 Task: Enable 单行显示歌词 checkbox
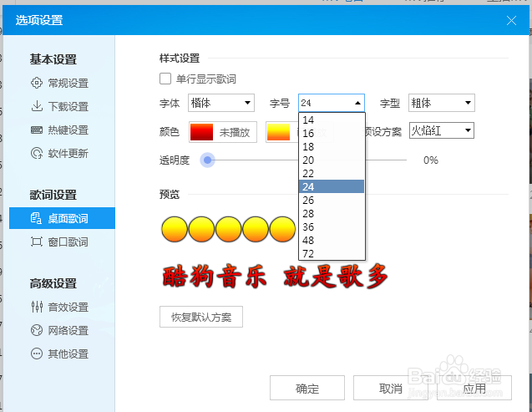(165, 79)
